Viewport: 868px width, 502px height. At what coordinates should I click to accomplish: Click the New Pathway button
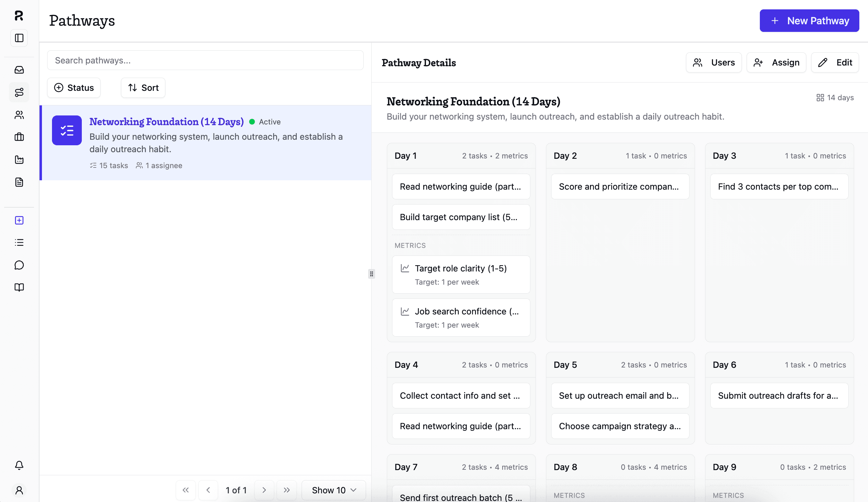(809, 21)
